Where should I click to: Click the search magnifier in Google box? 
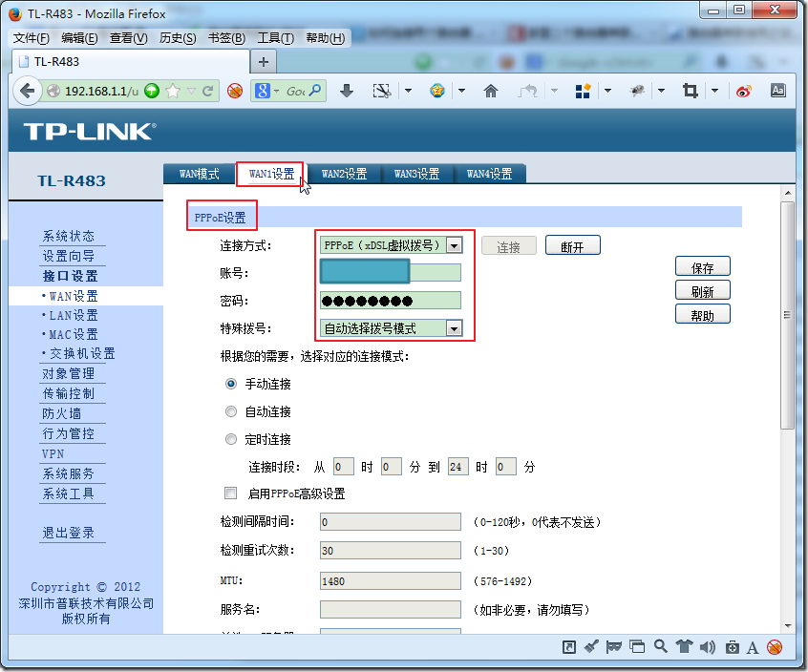(x=315, y=91)
